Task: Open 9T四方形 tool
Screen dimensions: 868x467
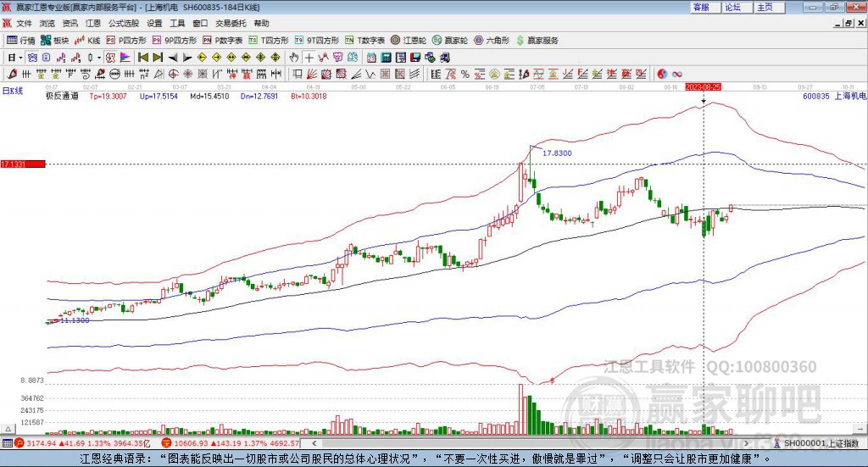Action: click(x=317, y=41)
